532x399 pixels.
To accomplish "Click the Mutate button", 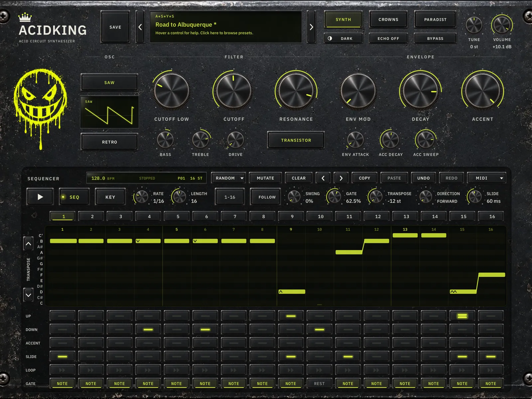I will pyautogui.click(x=265, y=178).
